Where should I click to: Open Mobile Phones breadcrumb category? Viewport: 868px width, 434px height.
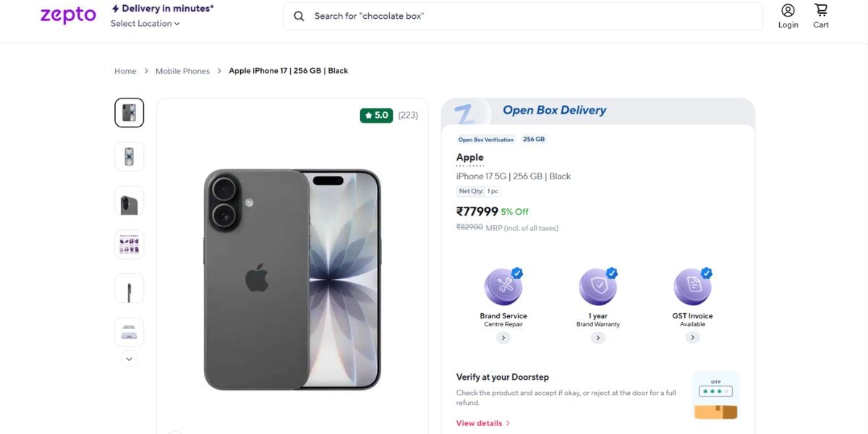pos(182,71)
